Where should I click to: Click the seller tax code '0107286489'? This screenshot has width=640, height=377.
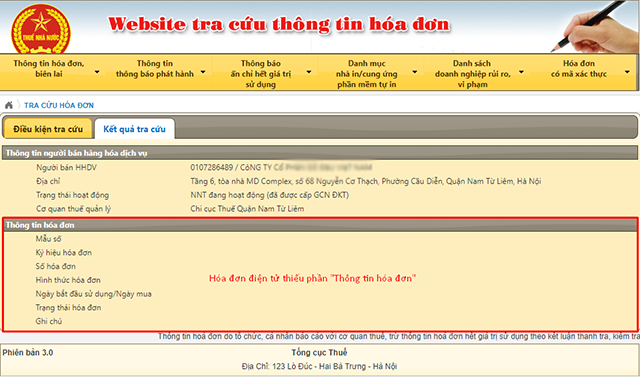pos(211,167)
